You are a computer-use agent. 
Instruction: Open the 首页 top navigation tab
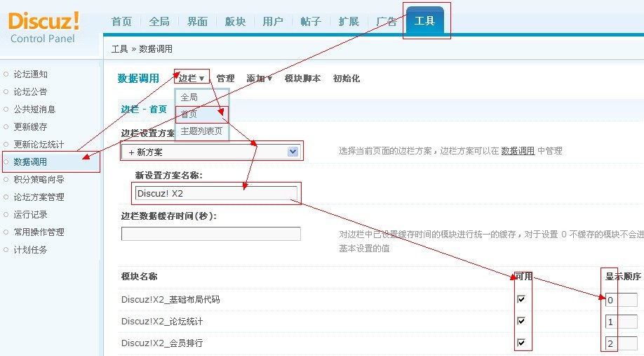121,21
